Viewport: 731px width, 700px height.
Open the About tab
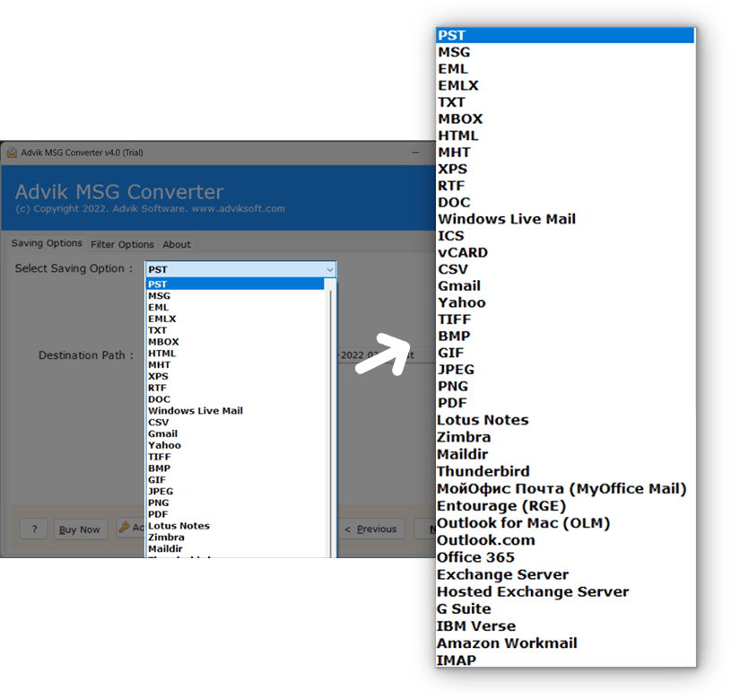[x=177, y=244]
